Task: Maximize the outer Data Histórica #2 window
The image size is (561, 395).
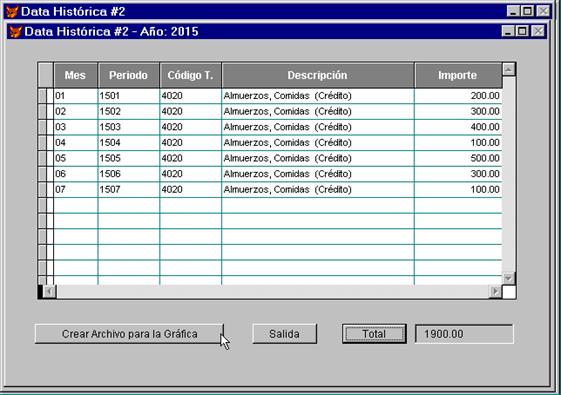Action: [527, 11]
